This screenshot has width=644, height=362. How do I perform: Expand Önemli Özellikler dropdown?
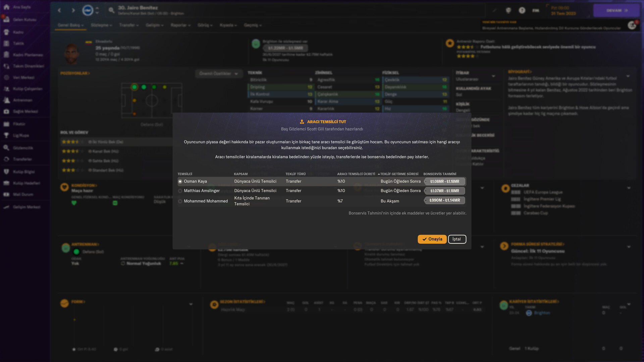point(218,74)
